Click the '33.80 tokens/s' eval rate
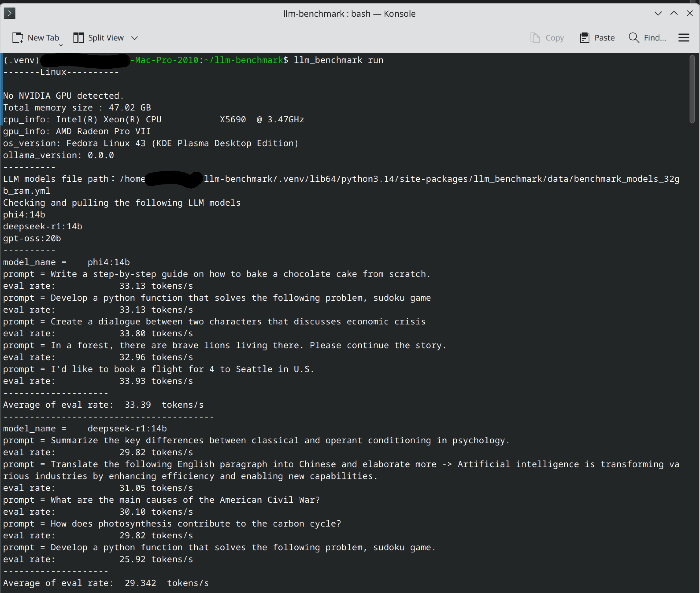This screenshot has height=593, width=700. click(x=156, y=333)
